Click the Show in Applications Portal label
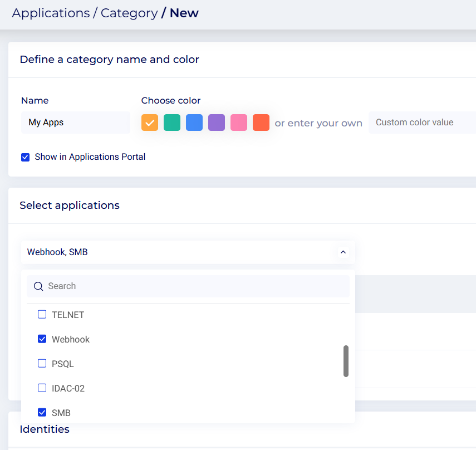This screenshot has width=476, height=450. [x=90, y=156]
